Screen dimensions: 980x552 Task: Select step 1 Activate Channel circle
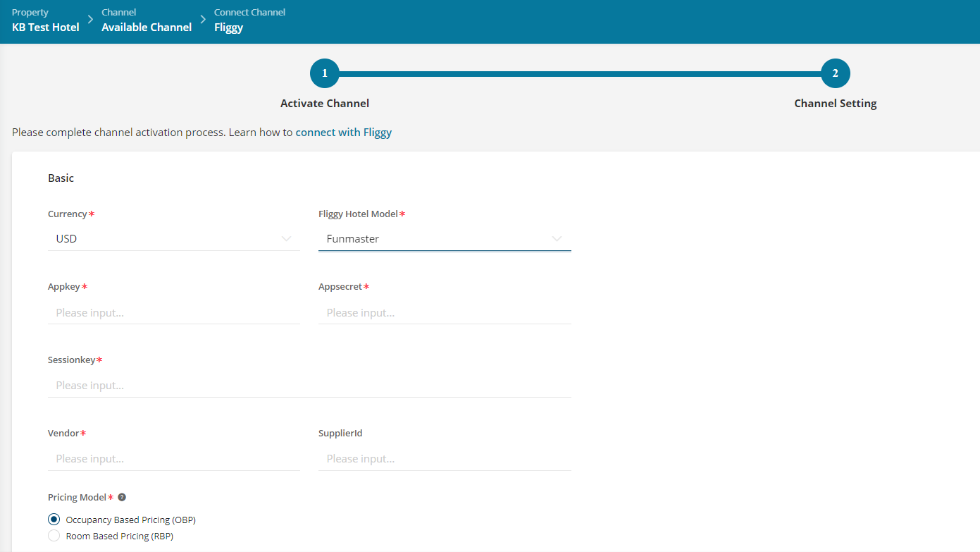point(325,73)
